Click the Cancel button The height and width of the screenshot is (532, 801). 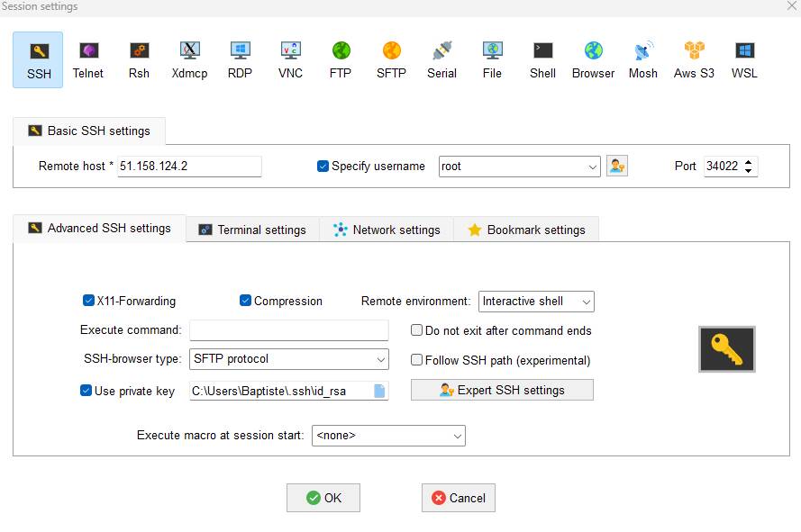[459, 498]
